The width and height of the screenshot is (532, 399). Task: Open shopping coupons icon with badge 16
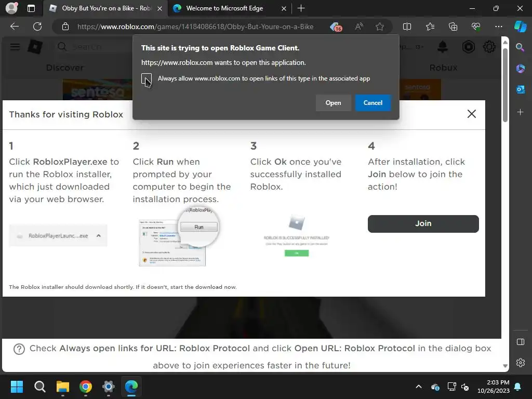point(336,27)
